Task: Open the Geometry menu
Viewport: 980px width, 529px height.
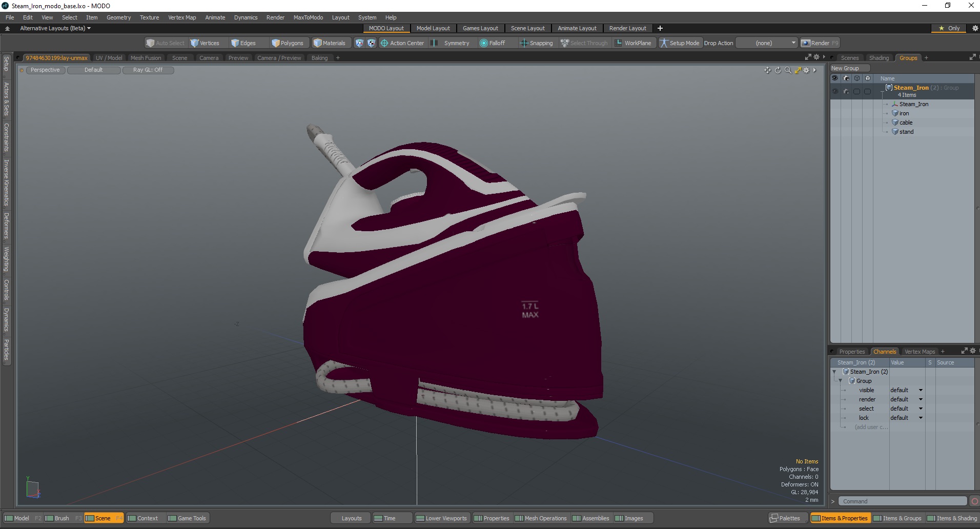Action: 118,17
